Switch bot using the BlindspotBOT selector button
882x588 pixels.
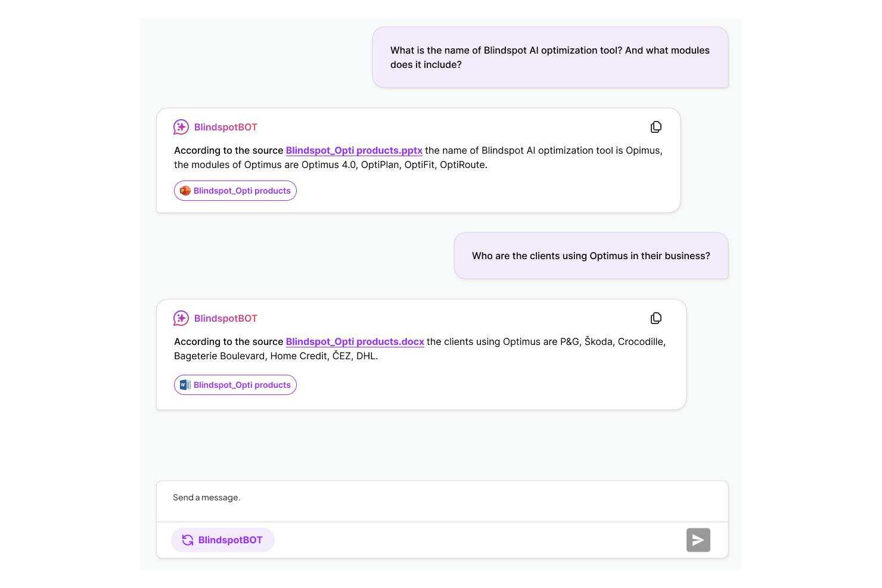(x=230, y=540)
